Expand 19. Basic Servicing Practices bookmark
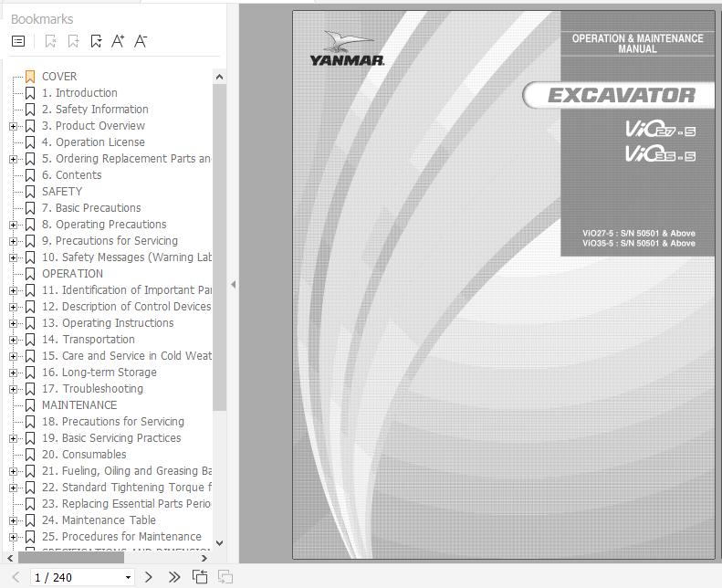The image size is (722, 588). tap(14, 438)
